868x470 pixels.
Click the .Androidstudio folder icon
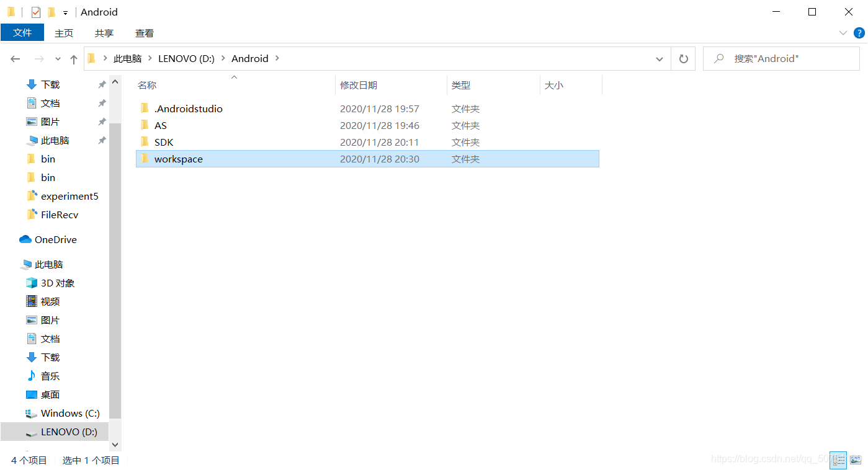(145, 109)
